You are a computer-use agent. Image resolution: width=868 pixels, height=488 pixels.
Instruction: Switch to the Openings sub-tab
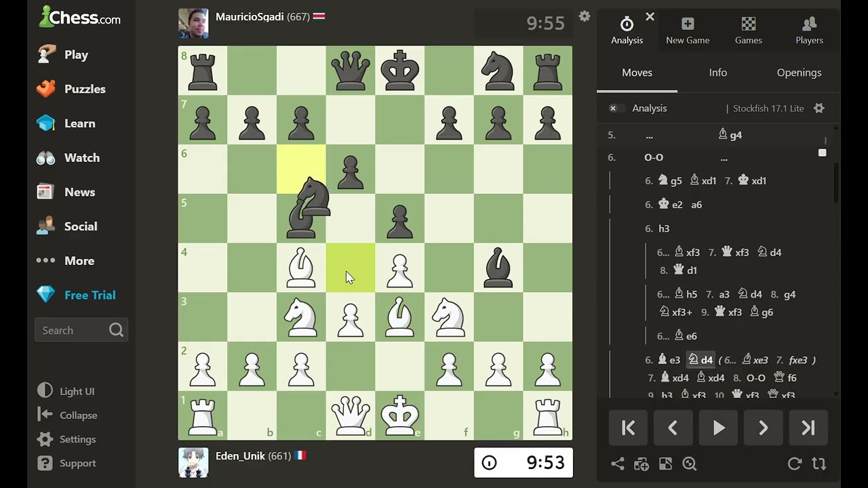pyautogui.click(x=799, y=73)
